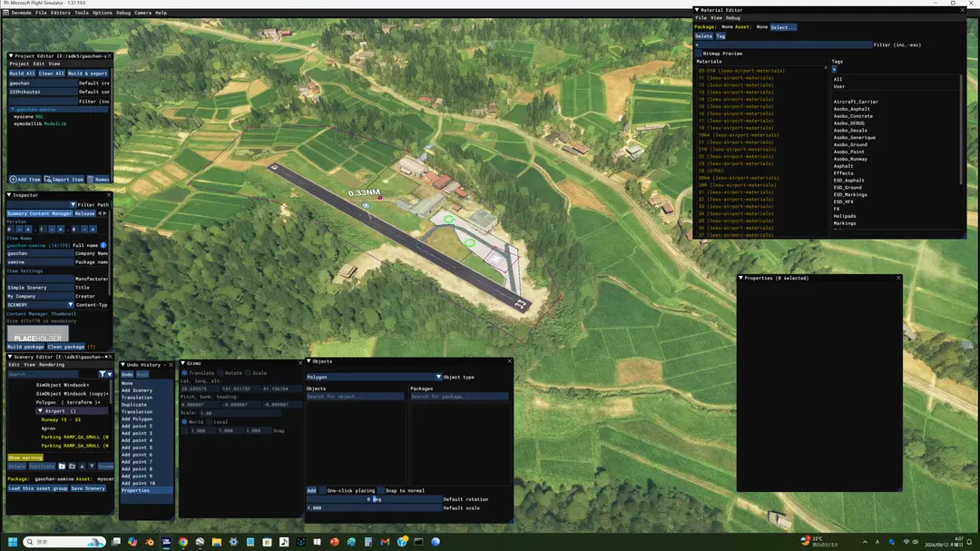
Task: Enable One-click placing checkbox
Action: click(x=322, y=491)
